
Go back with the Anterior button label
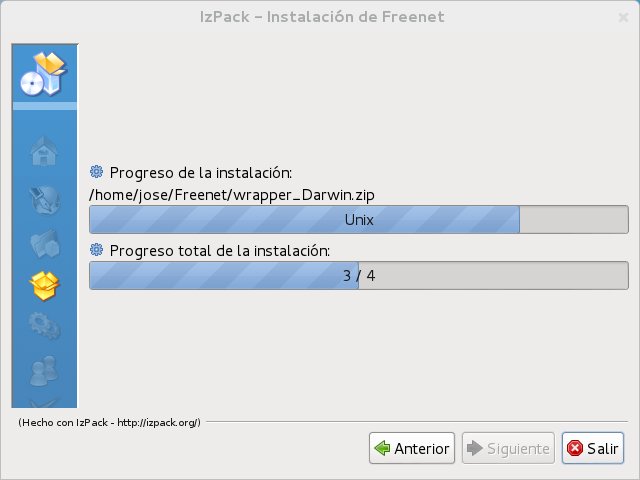coord(422,449)
